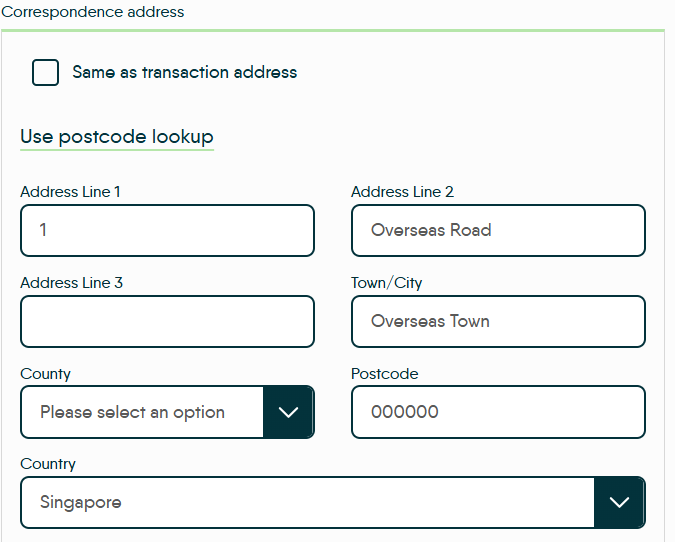Click the County dropdown chevron arrow
The height and width of the screenshot is (542, 675).
288,412
